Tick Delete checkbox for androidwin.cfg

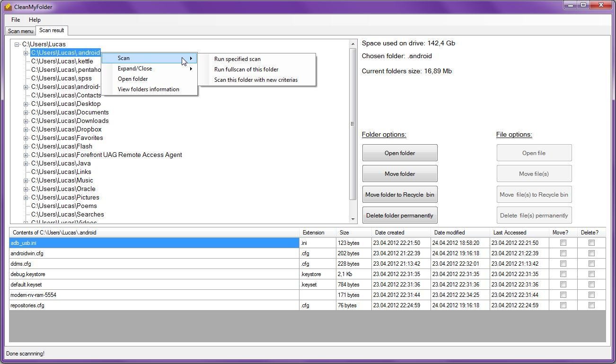click(591, 253)
